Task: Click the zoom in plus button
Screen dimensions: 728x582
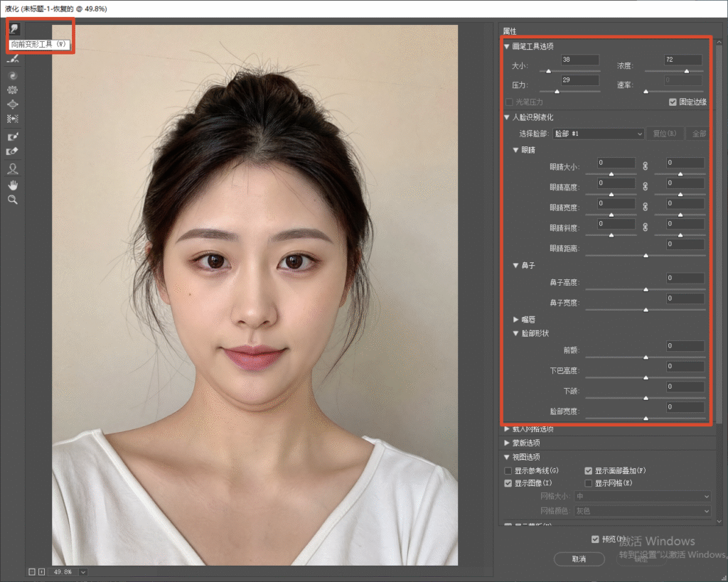Action: point(41,572)
